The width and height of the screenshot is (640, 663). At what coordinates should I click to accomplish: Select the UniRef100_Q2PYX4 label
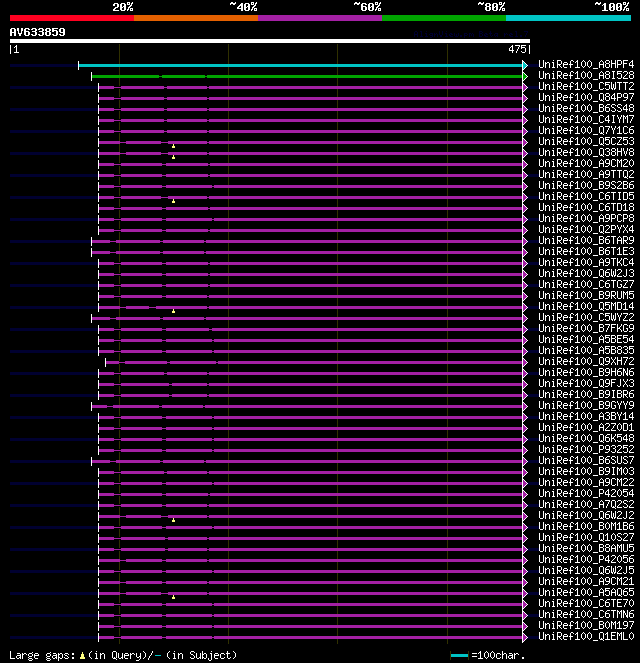586,229
